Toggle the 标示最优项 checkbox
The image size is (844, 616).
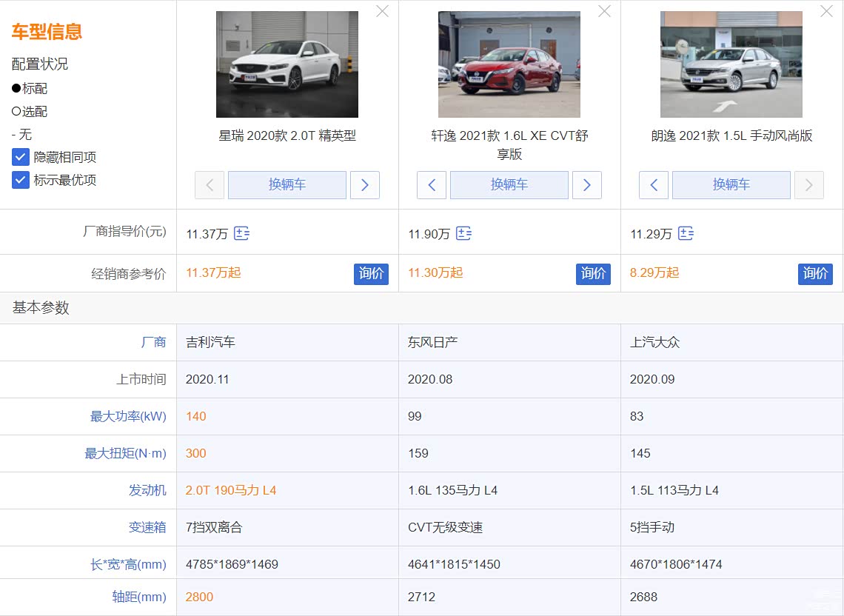pyautogui.click(x=21, y=180)
